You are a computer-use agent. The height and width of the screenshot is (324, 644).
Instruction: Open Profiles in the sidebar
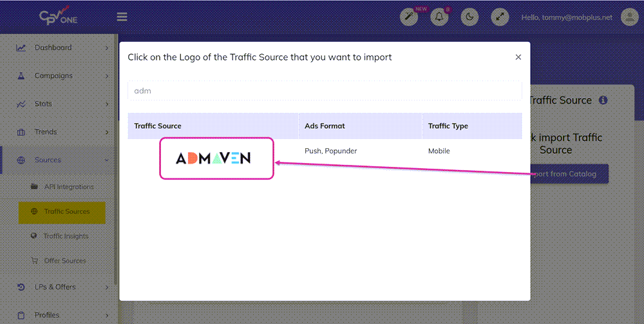click(x=47, y=315)
